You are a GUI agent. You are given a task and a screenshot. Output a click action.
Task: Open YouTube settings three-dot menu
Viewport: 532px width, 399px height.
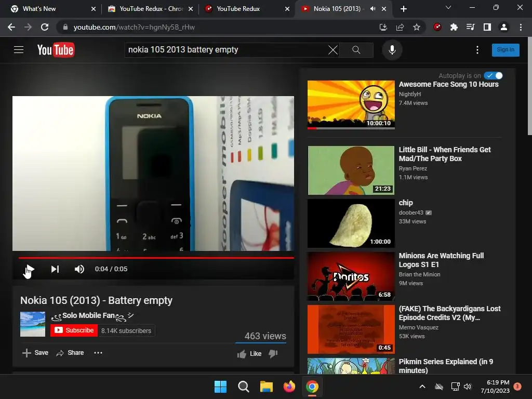pos(477,50)
